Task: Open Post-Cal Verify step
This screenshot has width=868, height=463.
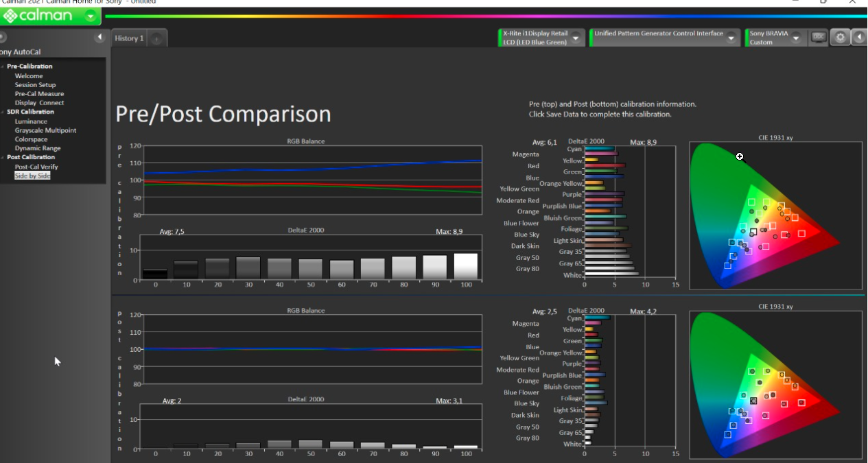Action: tap(36, 167)
